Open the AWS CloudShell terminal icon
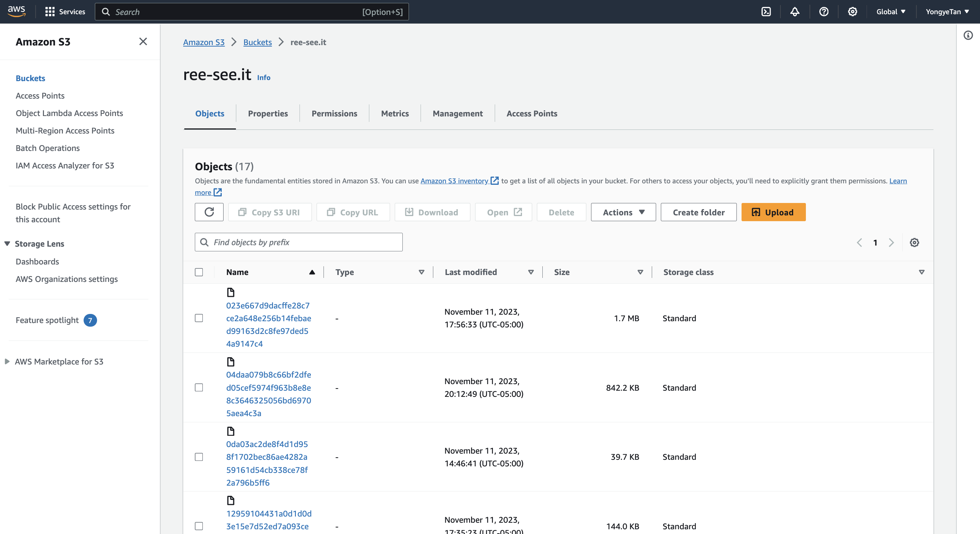Image resolution: width=980 pixels, height=534 pixels. click(766, 12)
